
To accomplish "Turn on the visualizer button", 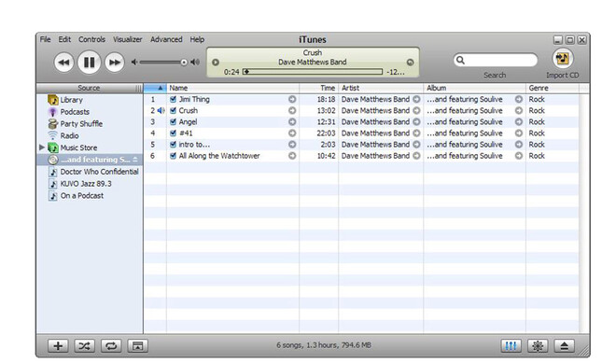I will pos(538,346).
